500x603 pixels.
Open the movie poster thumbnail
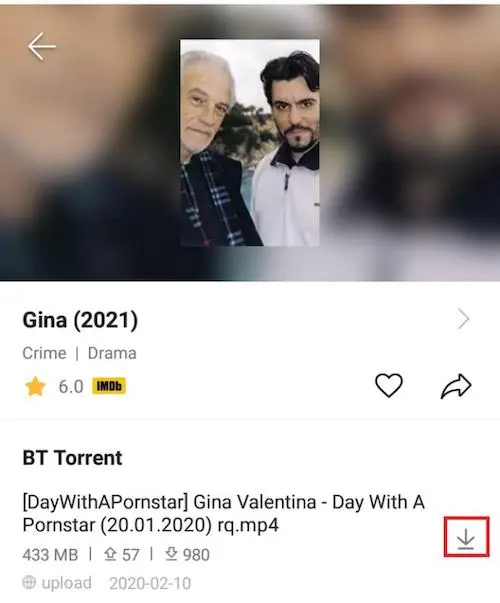[250, 142]
